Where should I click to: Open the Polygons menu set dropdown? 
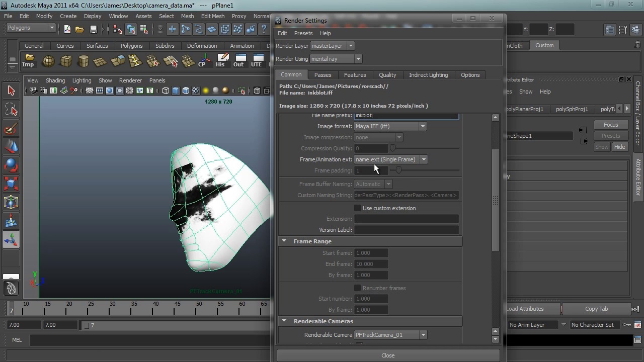coord(30,28)
